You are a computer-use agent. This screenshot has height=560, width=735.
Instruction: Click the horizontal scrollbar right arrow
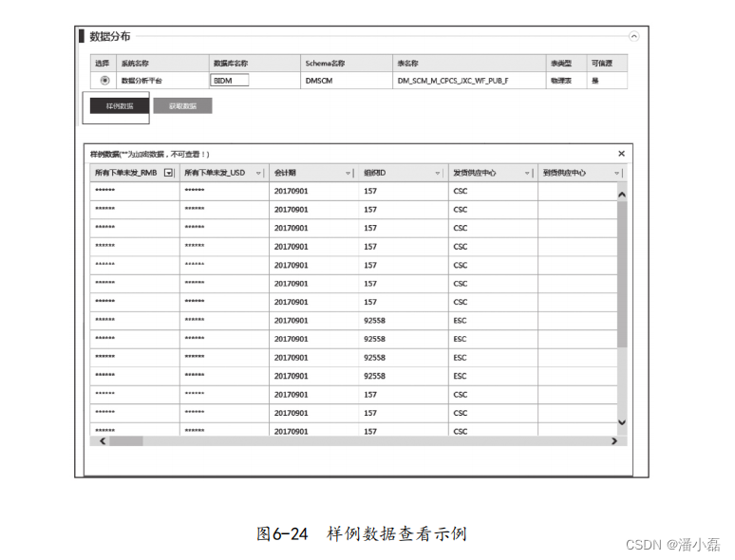coord(614,441)
